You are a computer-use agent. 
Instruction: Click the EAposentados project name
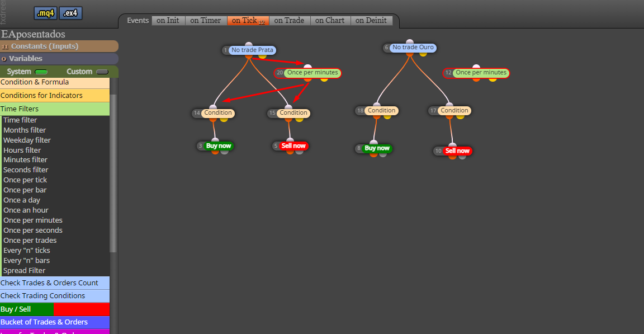pos(34,34)
